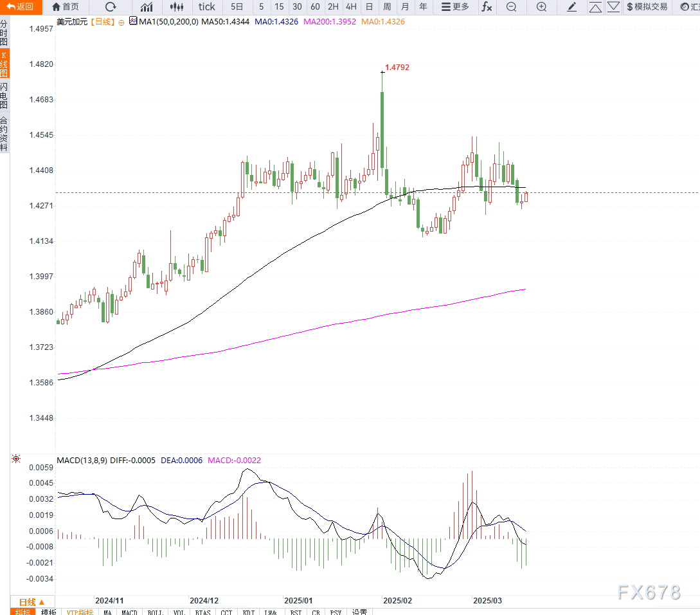This screenshot has width=700, height=615.
Task: Click the 1.4792 high price label
Action: tap(397, 68)
